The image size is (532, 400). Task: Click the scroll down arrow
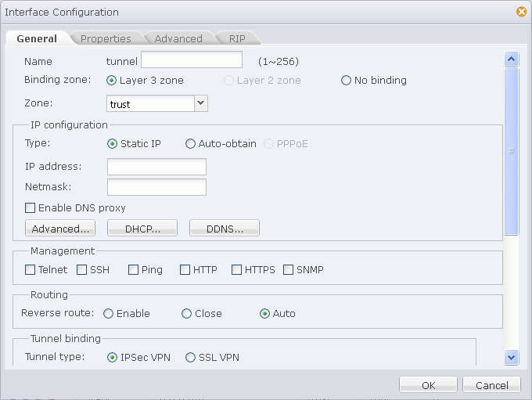tap(512, 357)
